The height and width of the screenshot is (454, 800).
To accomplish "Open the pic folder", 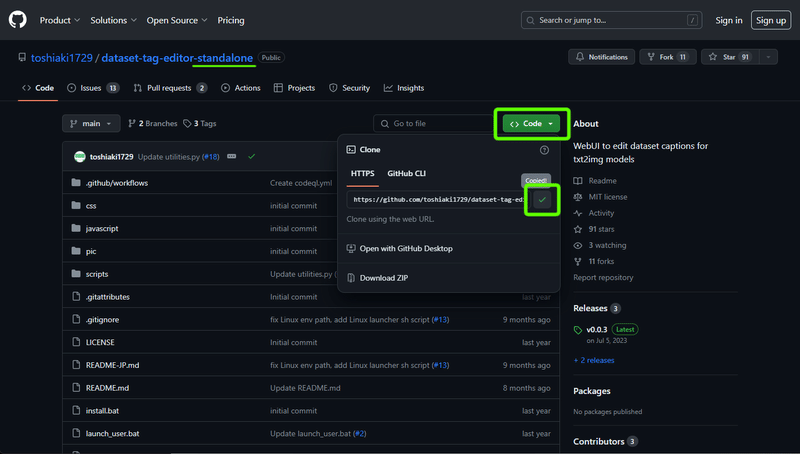I will pyautogui.click(x=91, y=251).
